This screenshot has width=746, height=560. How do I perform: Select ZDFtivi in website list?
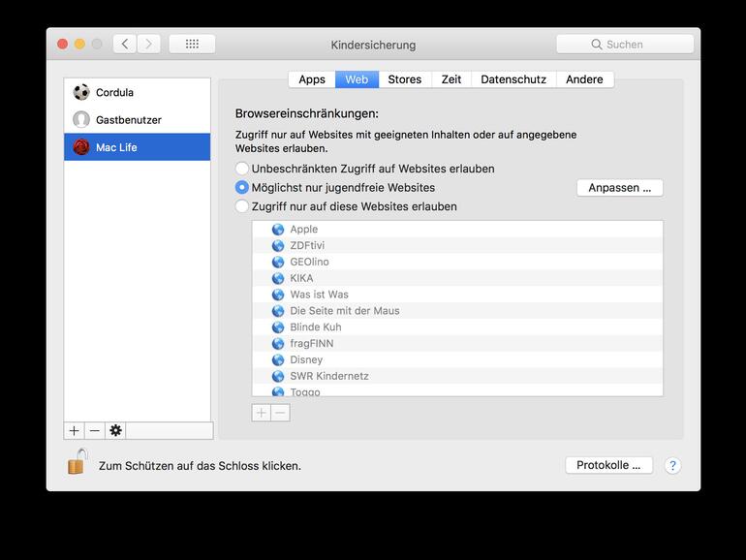[x=457, y=245]
